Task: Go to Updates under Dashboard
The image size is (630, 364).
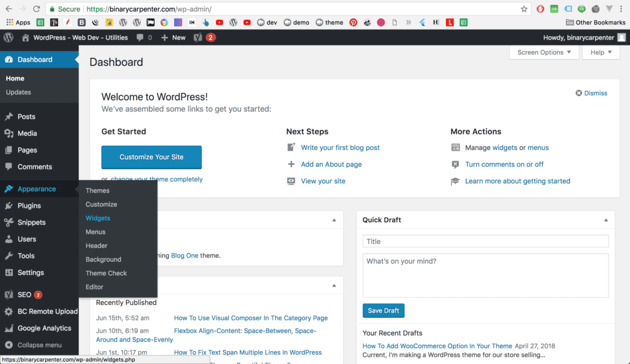Action: click(x=18, y=92)
